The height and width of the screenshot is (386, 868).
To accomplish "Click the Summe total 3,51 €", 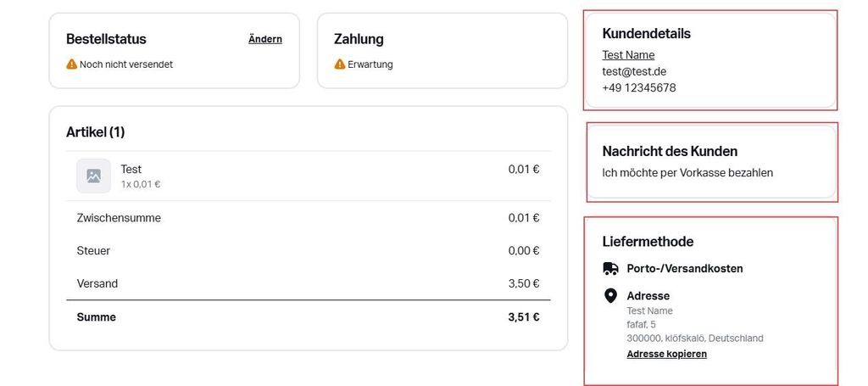I will click(523, 317).
